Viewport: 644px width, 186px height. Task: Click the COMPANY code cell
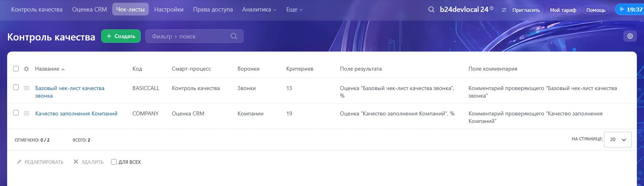[146, 113]
